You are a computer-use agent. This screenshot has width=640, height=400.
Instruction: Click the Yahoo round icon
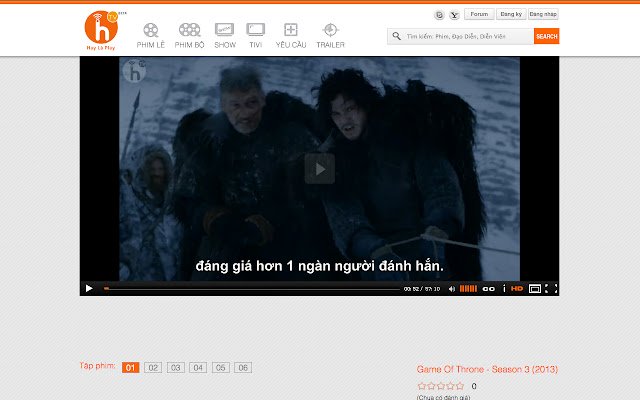pyautogui.click(x=454, y=15)
